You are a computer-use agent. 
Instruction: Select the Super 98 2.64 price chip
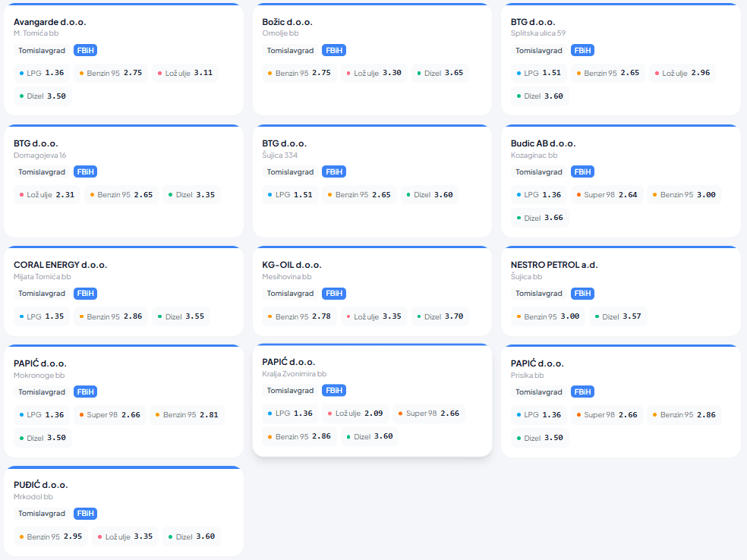click(x=607, y=195)
